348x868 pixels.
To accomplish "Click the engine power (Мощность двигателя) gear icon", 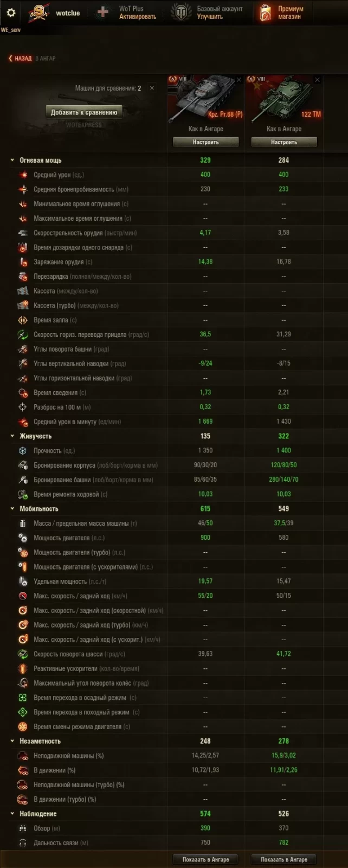I will click(x=23, y=538).
